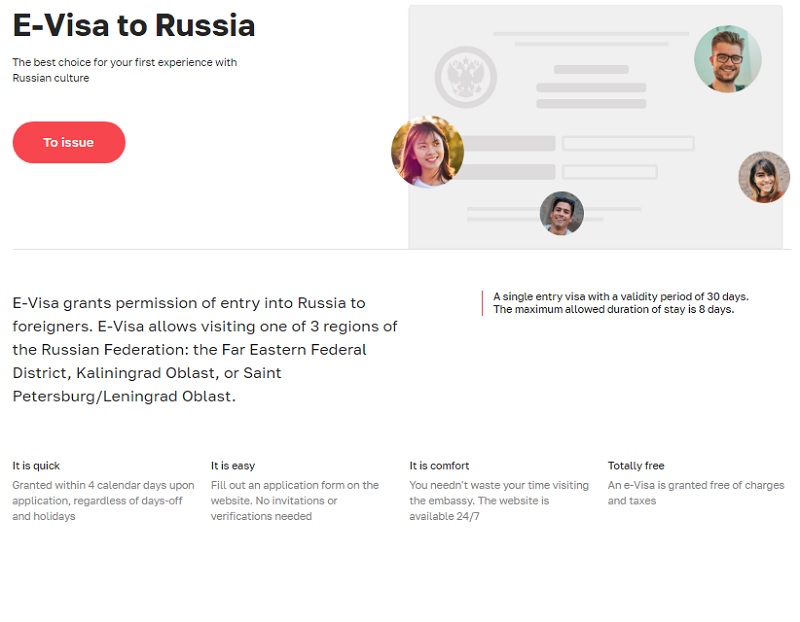800x622 pixels.
Task: Click the maximum allowed duration of stay line
Action: 613,310
